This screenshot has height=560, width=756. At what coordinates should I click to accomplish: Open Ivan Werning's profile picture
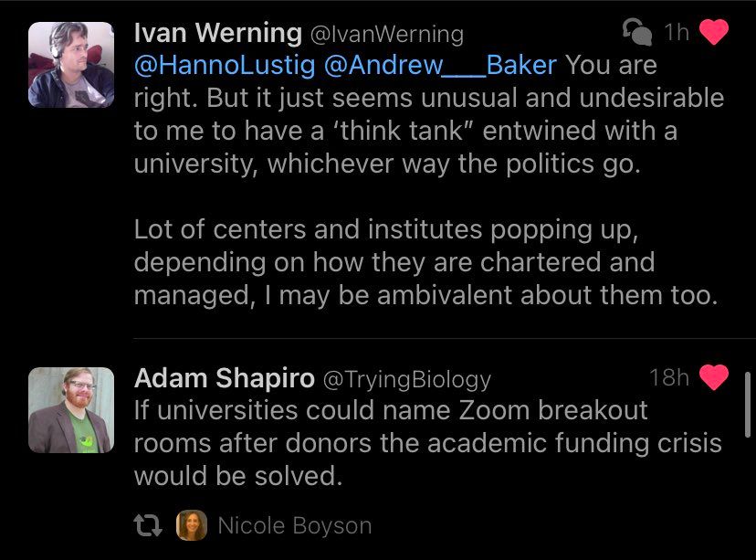click(x=71, y=65)
